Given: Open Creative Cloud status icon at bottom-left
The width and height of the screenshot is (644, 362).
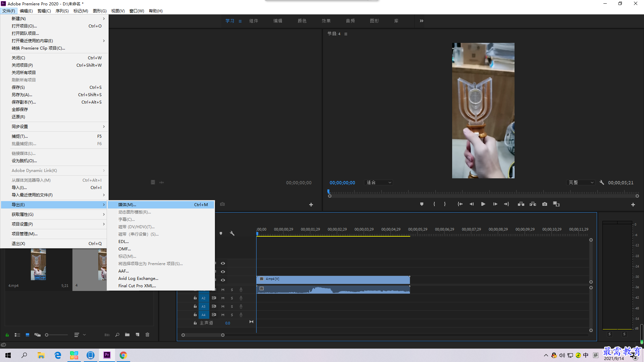Looking at the screenshot, I should point(3,345).
